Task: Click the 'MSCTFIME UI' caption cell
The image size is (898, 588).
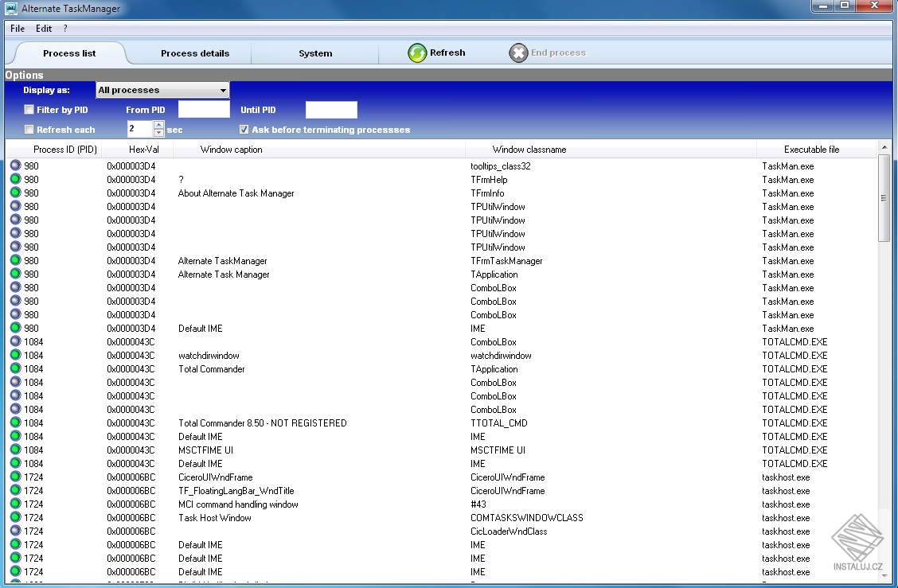Action: click(205, 450)
